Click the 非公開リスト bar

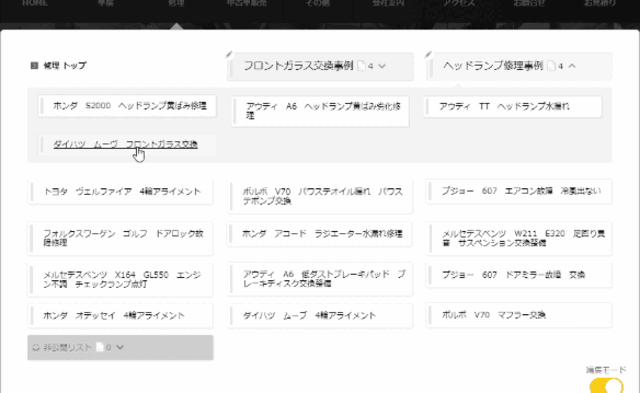(x=120, y=348)
